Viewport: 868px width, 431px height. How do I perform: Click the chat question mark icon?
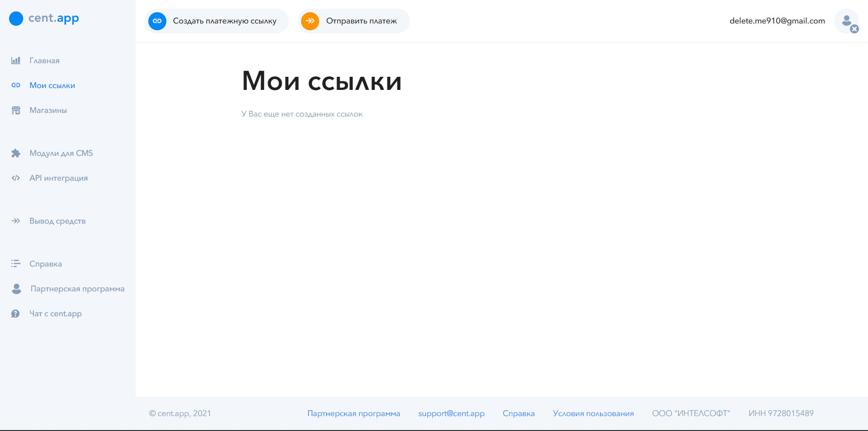(x=15, y=314)
